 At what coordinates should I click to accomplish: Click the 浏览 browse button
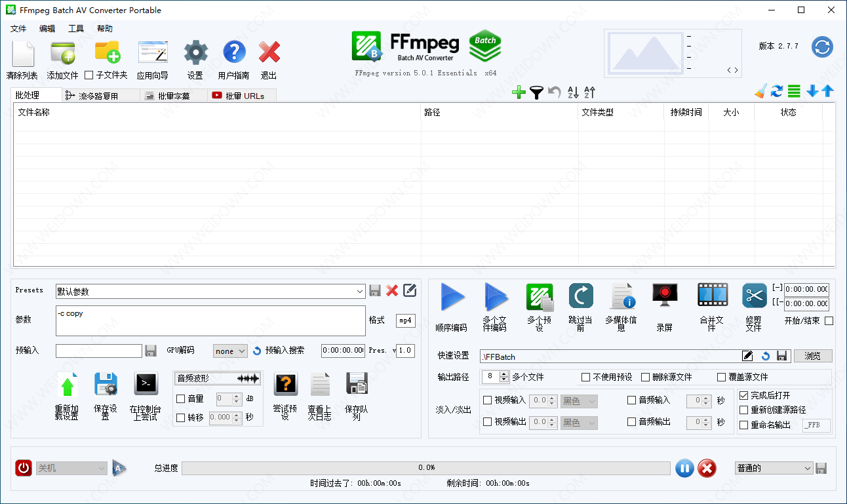pos(813,356)
